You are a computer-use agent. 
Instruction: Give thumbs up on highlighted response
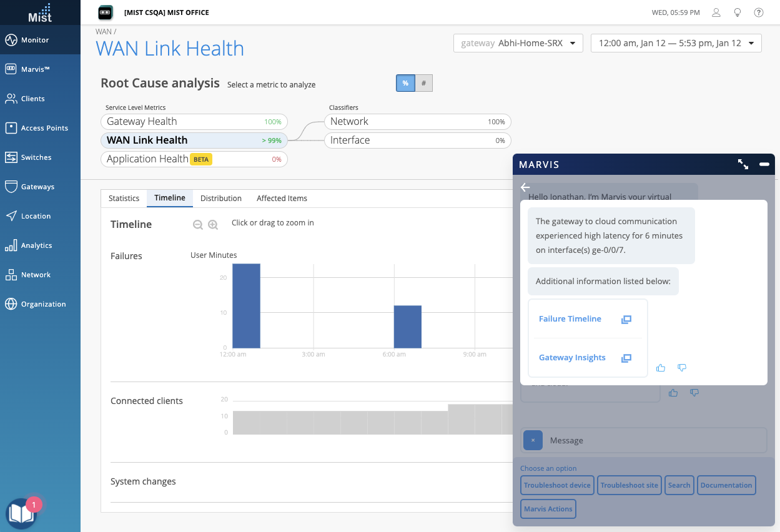(x=661, y=368)
